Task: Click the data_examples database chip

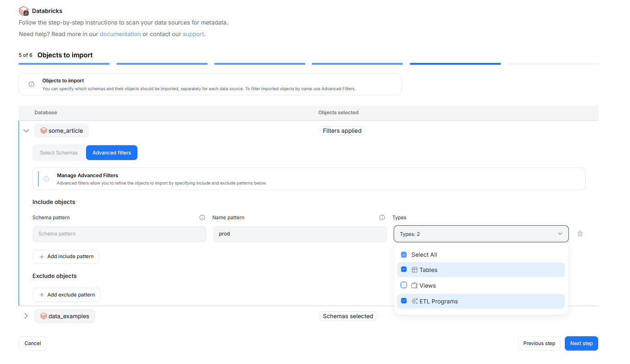Action: coord(65,316)
